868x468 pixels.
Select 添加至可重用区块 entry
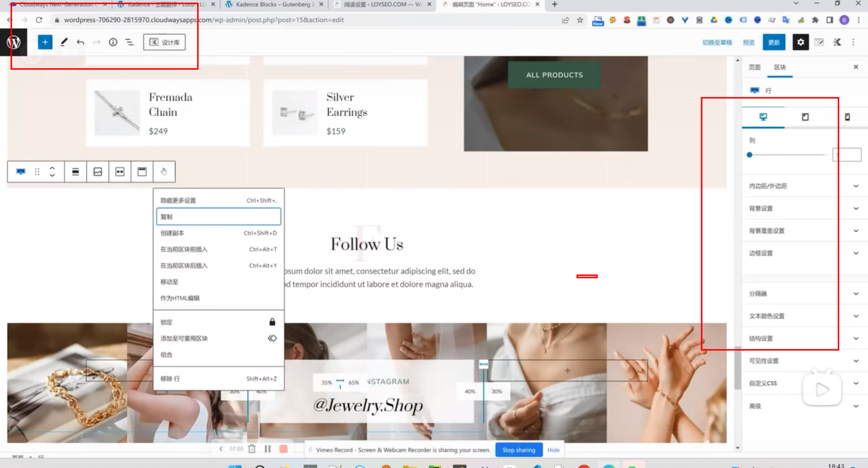click(x=218, y=338)
